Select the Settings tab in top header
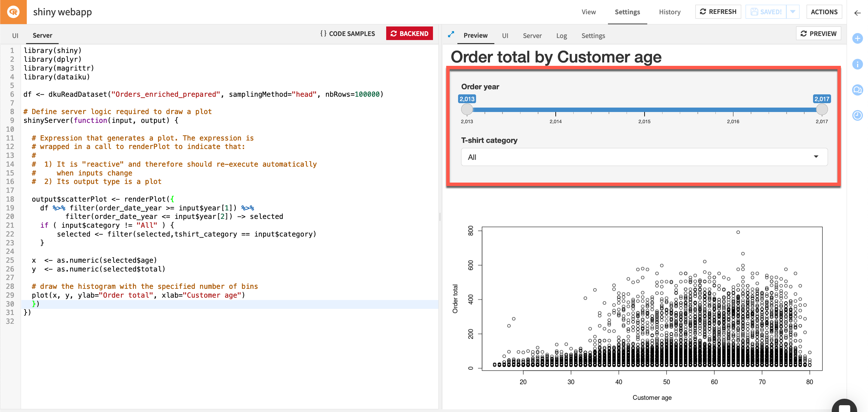868x412 pixels. [627, 12]
